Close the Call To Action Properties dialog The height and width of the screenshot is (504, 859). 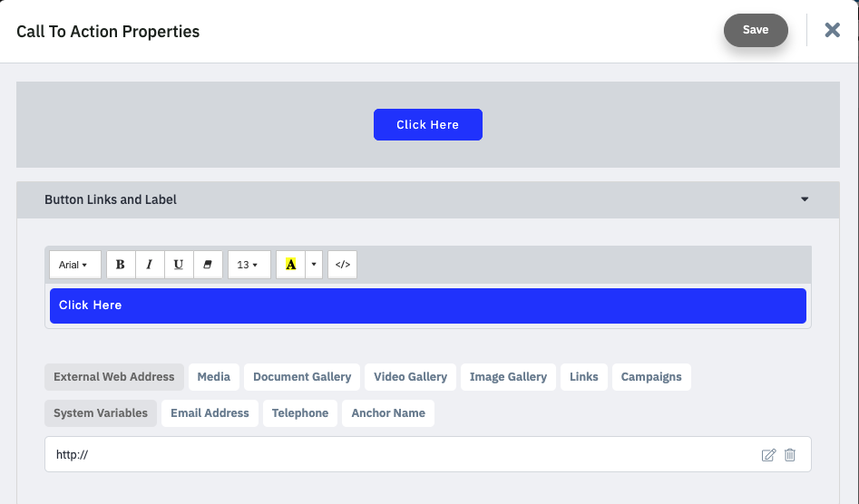coord(832,30)
